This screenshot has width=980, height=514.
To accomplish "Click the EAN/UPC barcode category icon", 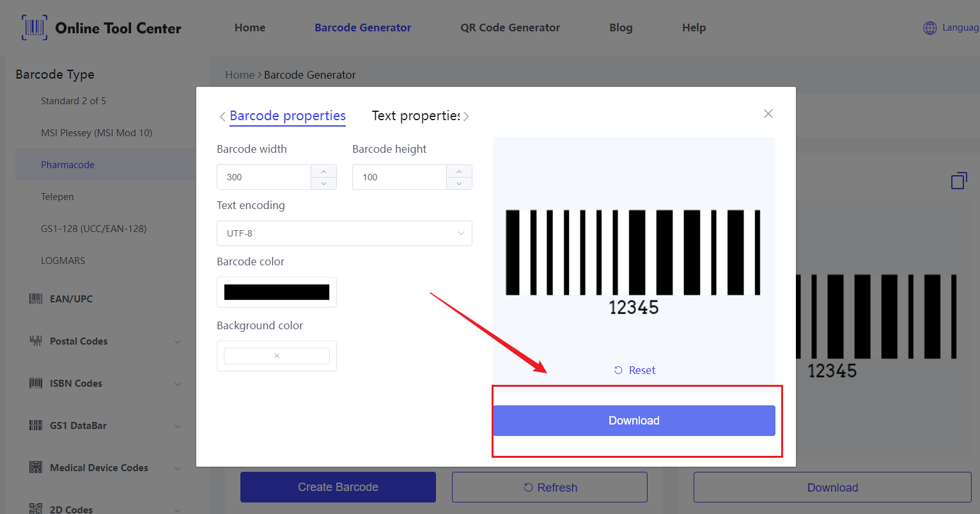I will tap(36, 299).
